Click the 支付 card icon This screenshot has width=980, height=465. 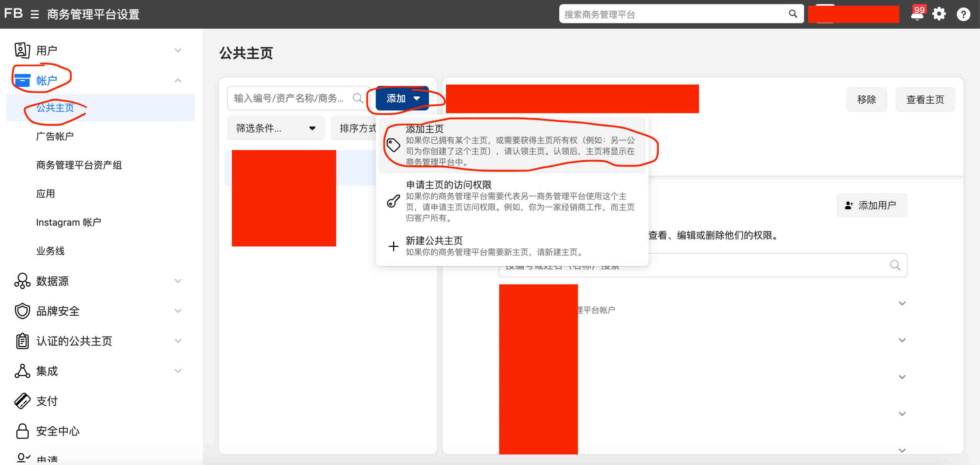click(22, 401)
